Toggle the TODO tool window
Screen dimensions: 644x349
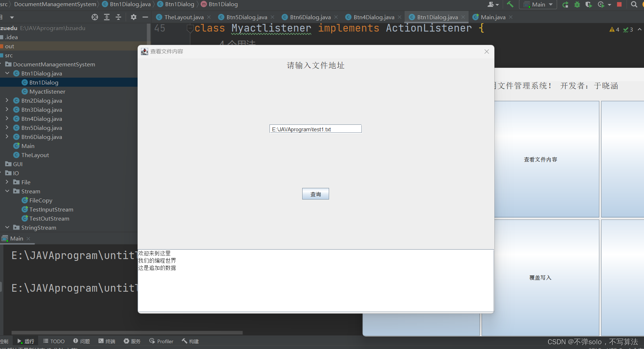click(53, 341)
